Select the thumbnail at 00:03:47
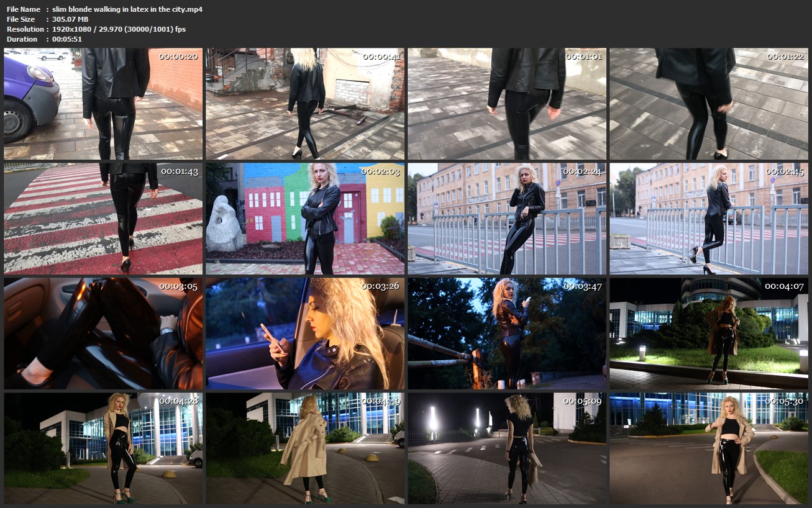Screen dimensions: 812x508 pos(507,333)
